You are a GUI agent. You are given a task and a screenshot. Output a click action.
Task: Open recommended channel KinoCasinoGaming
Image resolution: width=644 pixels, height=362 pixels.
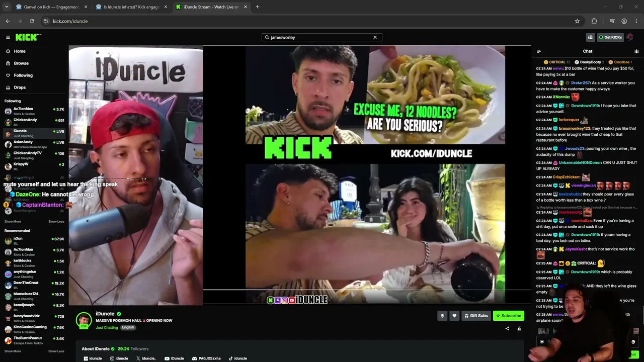click(x=34, y=329)
